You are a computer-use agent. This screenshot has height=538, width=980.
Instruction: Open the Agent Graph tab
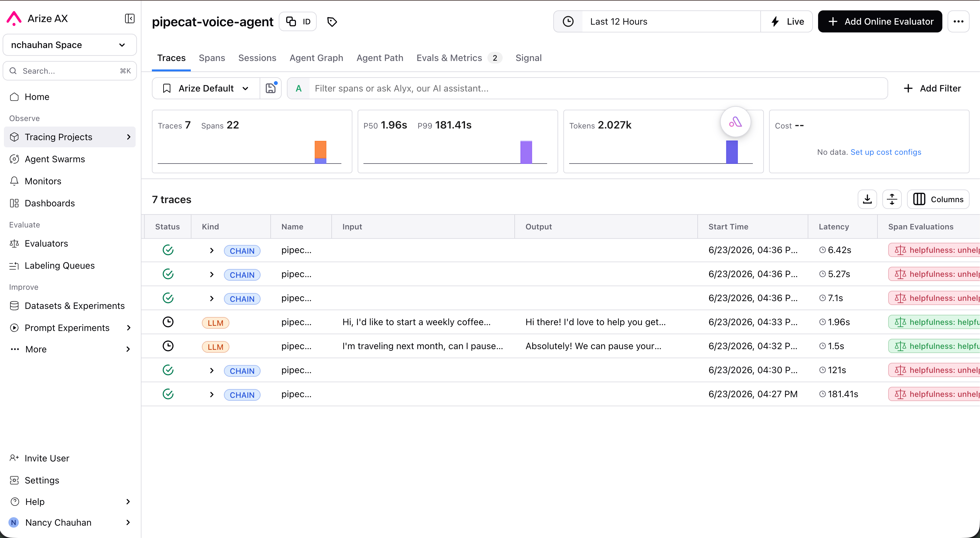pyautogui.click(x=316, y=58)
